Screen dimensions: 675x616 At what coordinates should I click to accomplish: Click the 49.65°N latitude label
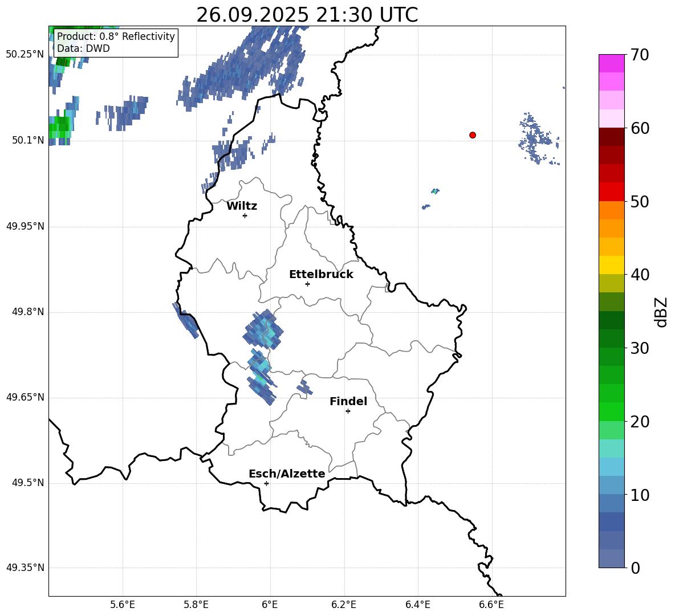coord(25,397)
